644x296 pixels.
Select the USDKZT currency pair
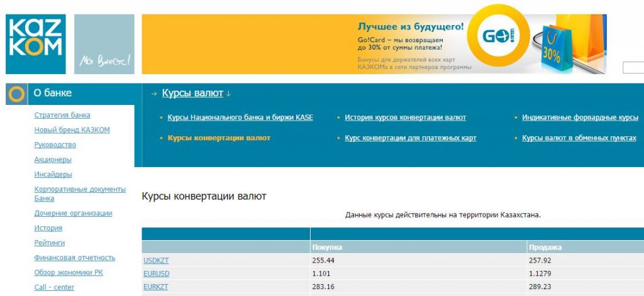[156, 260]
